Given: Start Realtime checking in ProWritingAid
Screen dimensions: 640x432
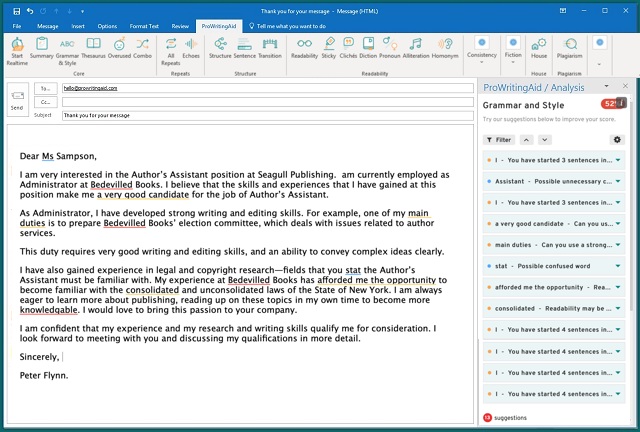Looking at the screenshot, I should (x=17, y=51).
